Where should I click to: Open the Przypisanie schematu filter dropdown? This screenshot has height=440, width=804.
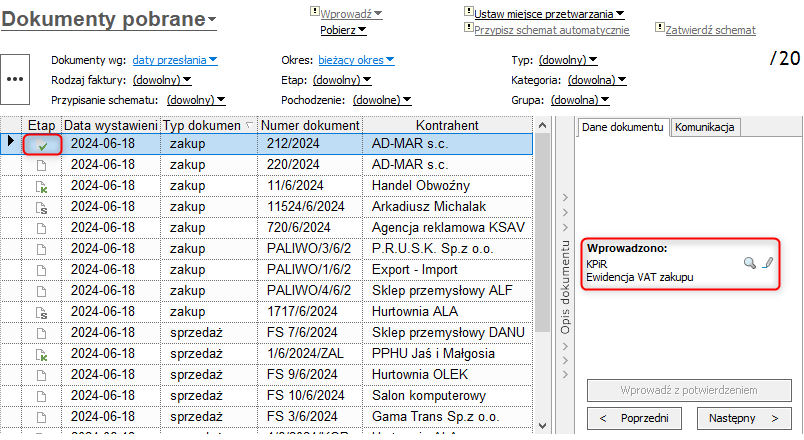tap(196, 100)
